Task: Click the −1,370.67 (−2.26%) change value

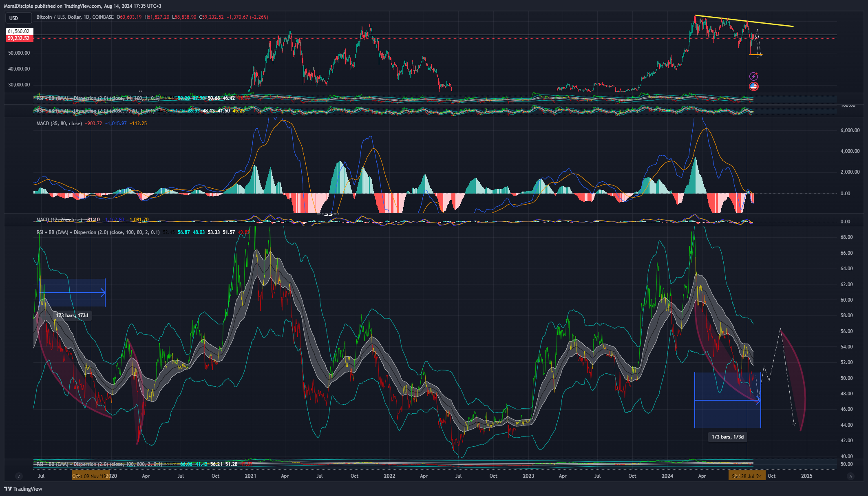Action: click(x=247, y=17)
